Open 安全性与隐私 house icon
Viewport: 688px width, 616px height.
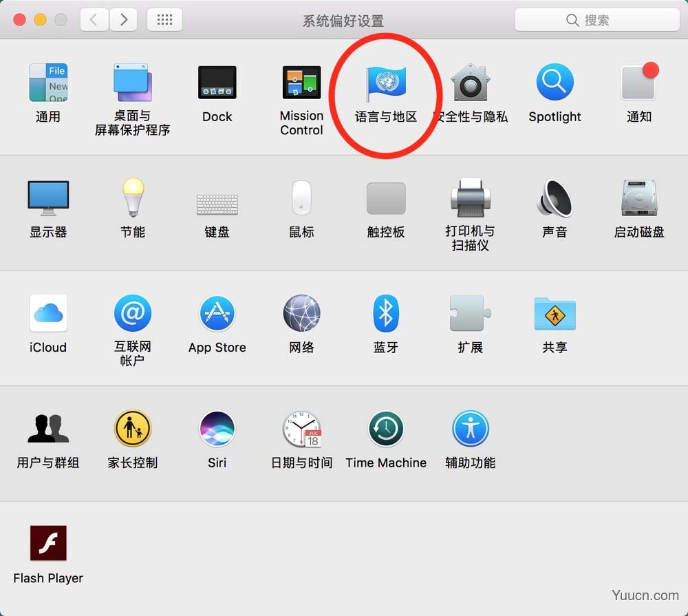coord(471,83)
